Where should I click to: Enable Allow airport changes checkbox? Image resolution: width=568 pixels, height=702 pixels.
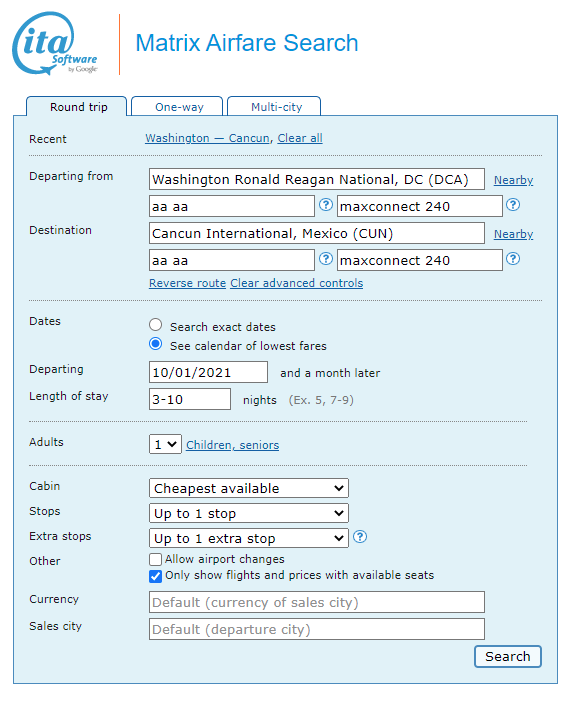pyautogui.click(x=155, y=560)
